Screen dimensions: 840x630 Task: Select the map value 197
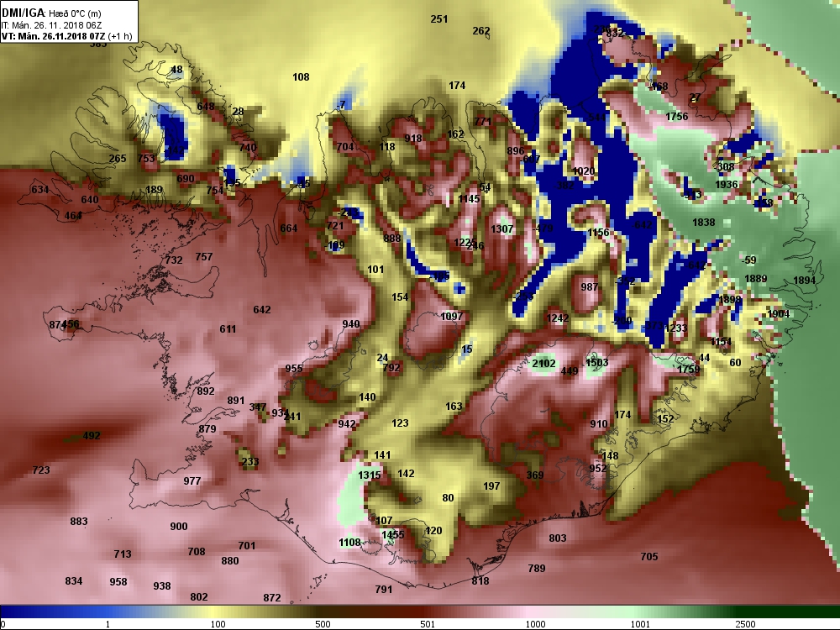491,486
